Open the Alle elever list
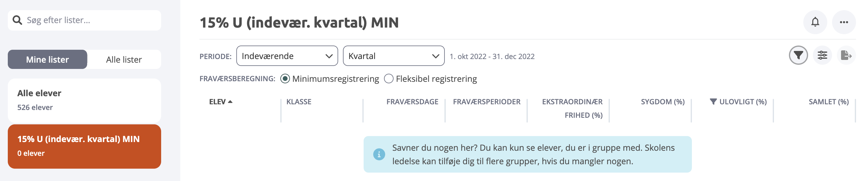This screenshot has height=181, width=868. (84, 100)
